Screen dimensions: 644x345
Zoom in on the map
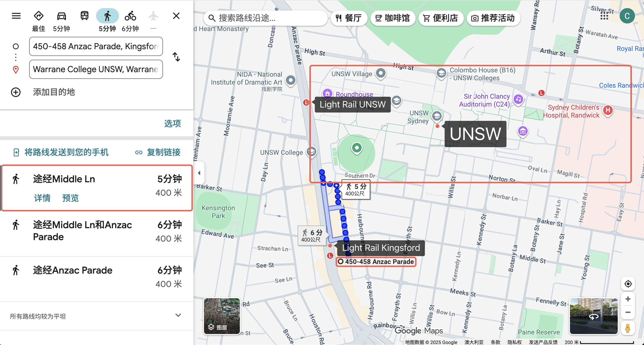point(628,299)
